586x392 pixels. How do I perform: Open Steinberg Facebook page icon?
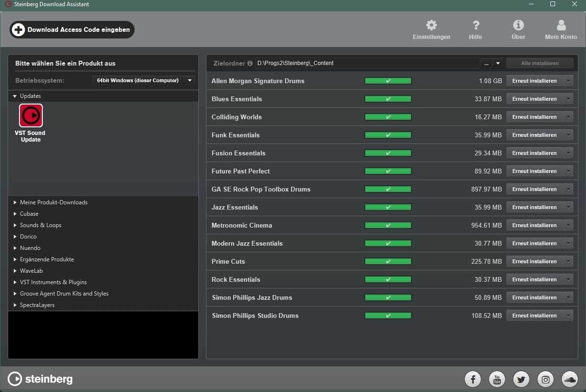[473, 379]
